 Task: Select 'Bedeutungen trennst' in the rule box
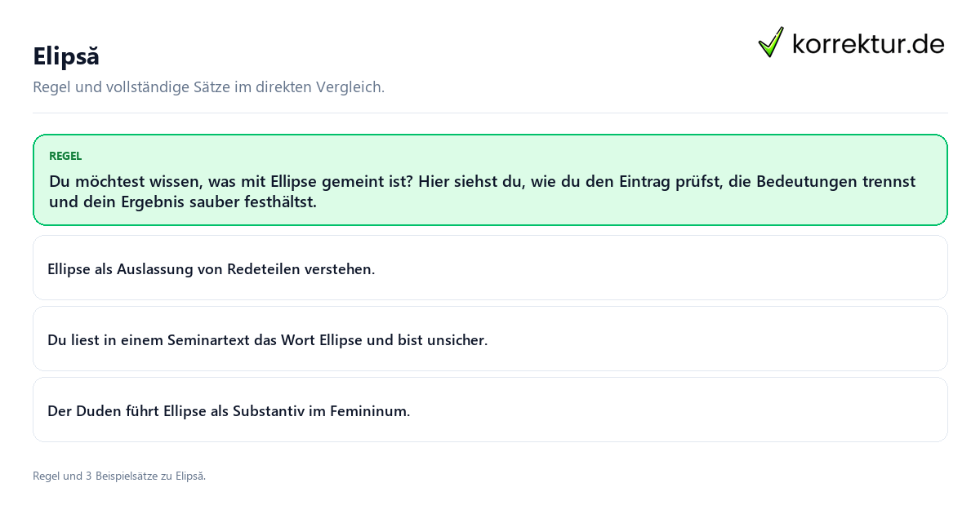point(835,181)
